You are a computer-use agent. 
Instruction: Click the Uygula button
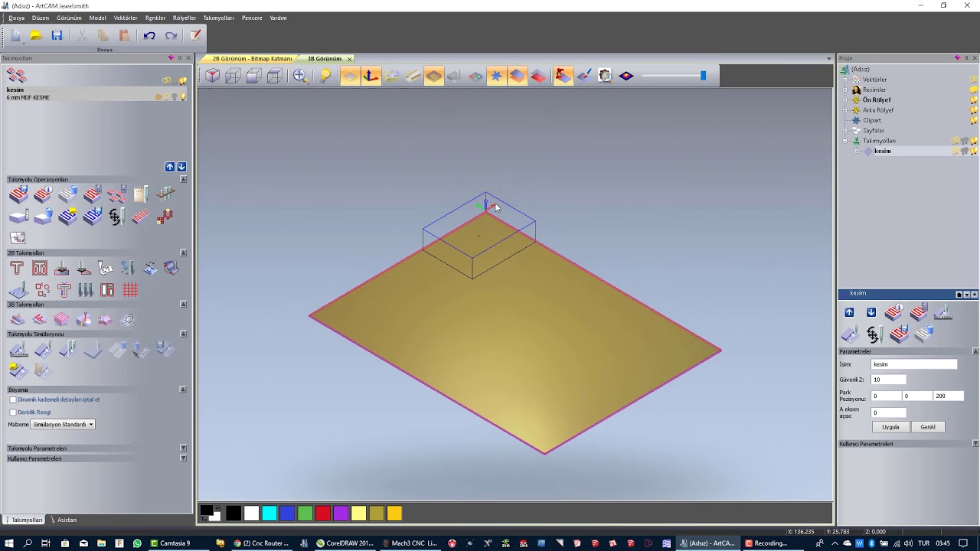coord(890,427)
